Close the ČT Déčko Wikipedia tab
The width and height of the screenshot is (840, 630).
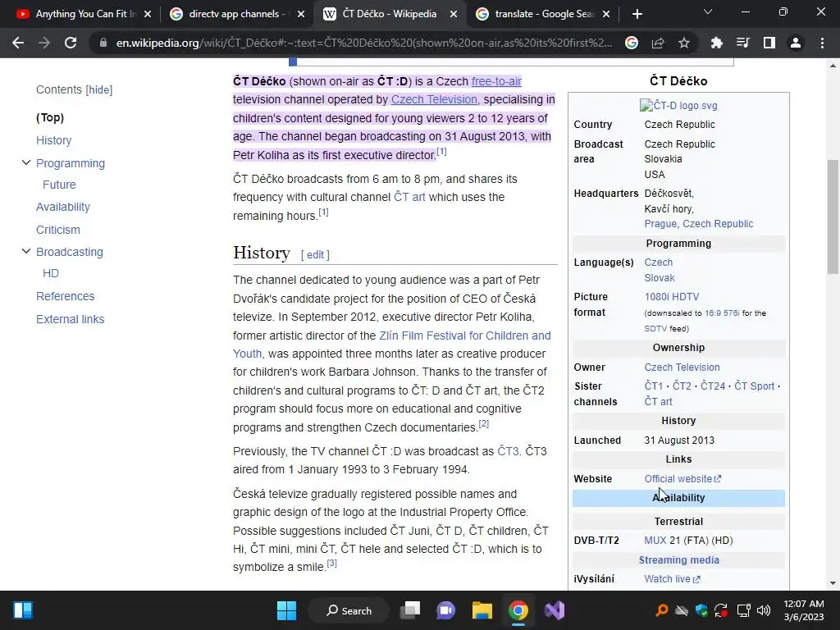(x=453, y=14)
